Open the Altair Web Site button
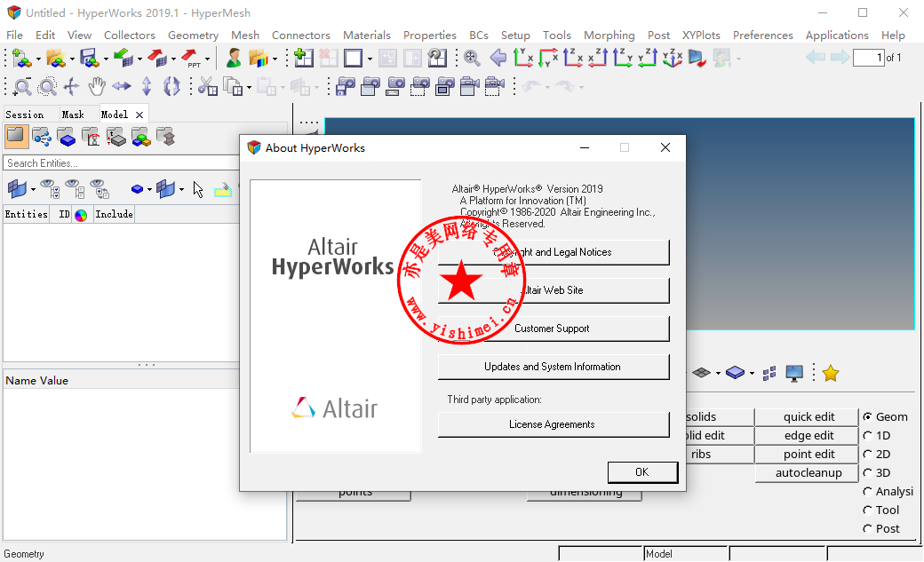 pyautogui.click(x=554, y=290)
